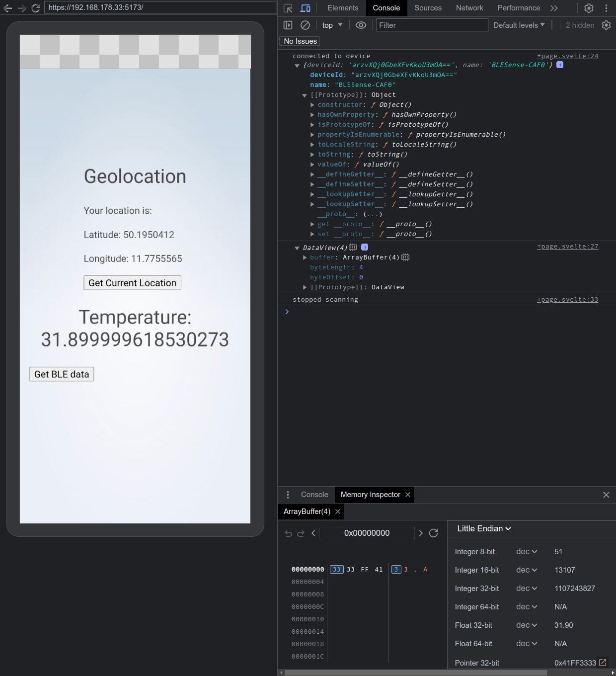Open console settings gear near hidden count
Screen dimensions: 616x676
coord(606,25)
